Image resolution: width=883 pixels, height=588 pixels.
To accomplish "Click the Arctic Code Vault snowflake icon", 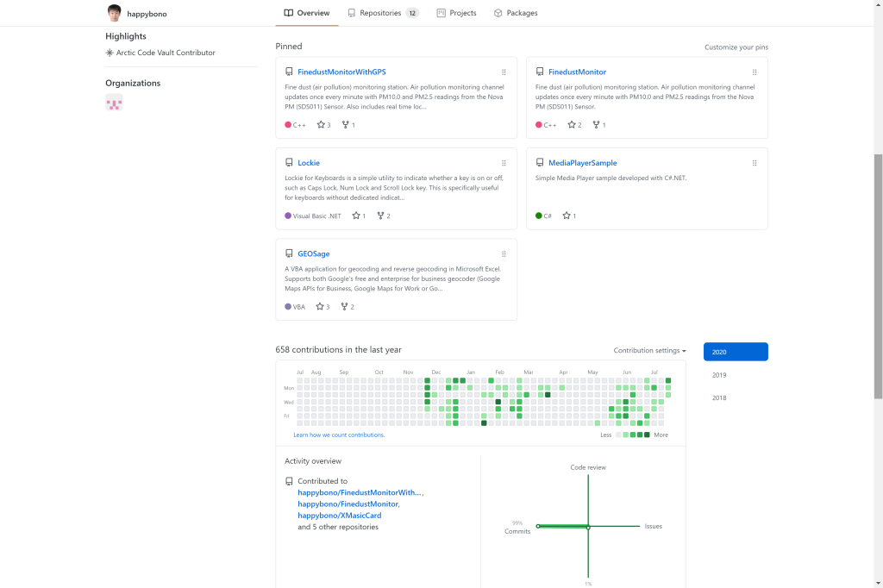I will pos(110,53).
